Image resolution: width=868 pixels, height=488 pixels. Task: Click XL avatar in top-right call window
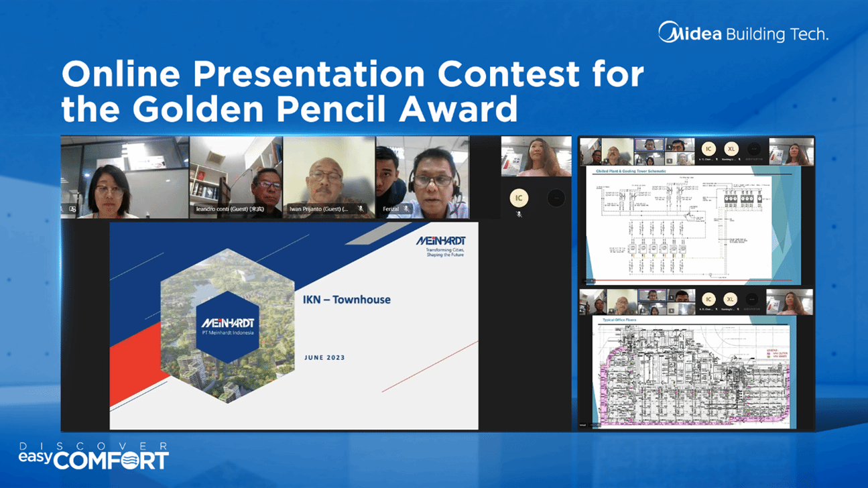click(x=731, y=149)
